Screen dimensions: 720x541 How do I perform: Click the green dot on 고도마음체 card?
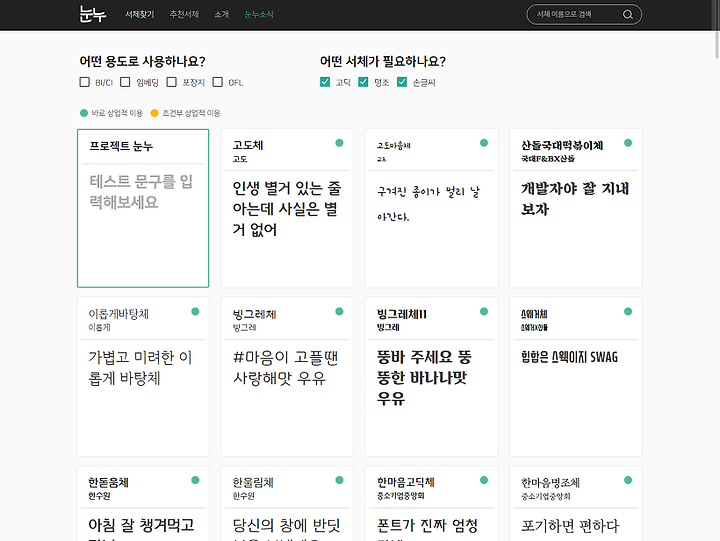pyautogui.click(x=484, y=143)
